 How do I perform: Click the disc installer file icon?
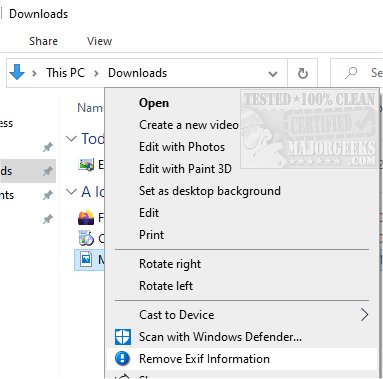pos(86,238)
